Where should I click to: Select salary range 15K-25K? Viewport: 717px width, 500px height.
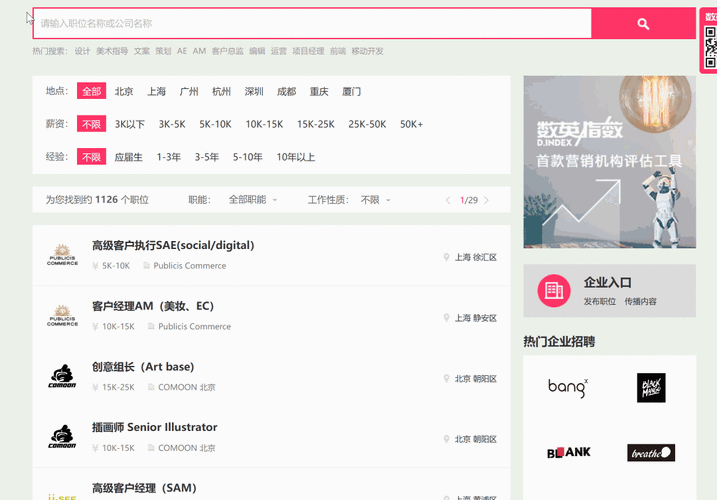316,124
